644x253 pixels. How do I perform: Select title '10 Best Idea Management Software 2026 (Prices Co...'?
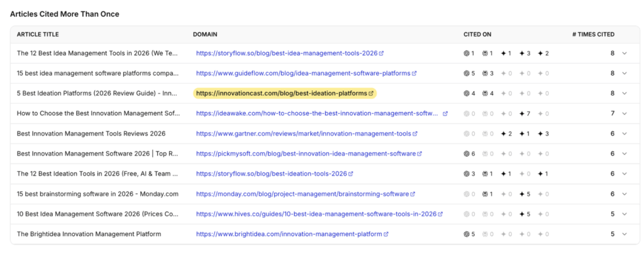click(97, 215)
